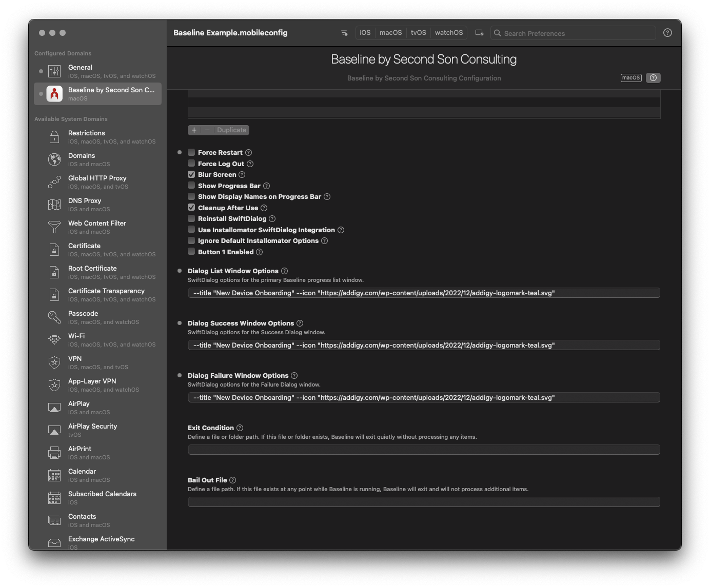Click the Baseline Example.mobileconfig title
The width and height of the screenshot is (710, 588).
(x=230, y=33)
